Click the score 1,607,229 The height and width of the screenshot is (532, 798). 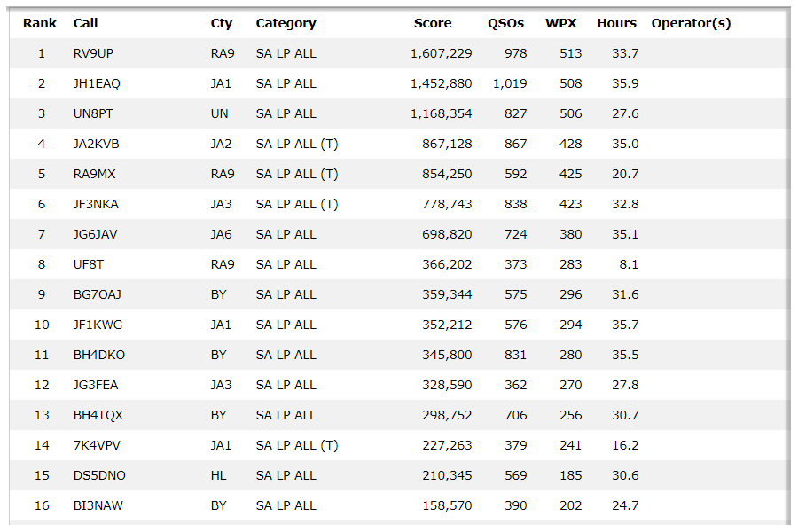pyautogui.click(x=441, y=53)
